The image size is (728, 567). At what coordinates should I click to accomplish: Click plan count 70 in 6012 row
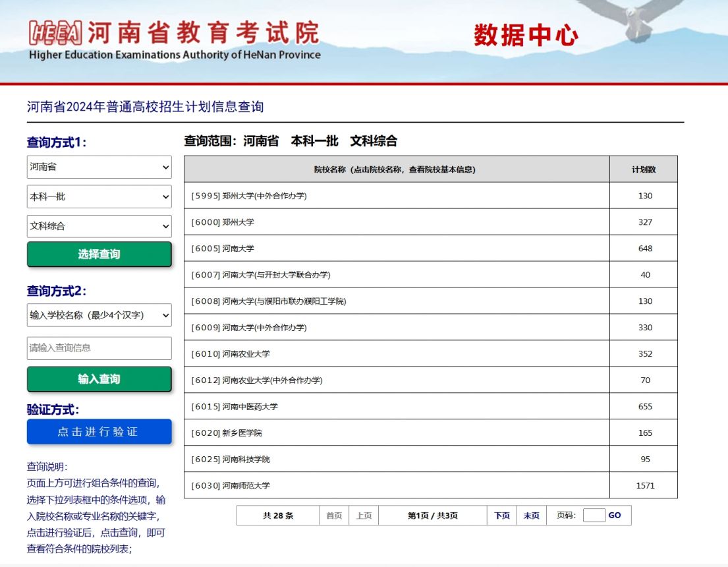point(646,380)
